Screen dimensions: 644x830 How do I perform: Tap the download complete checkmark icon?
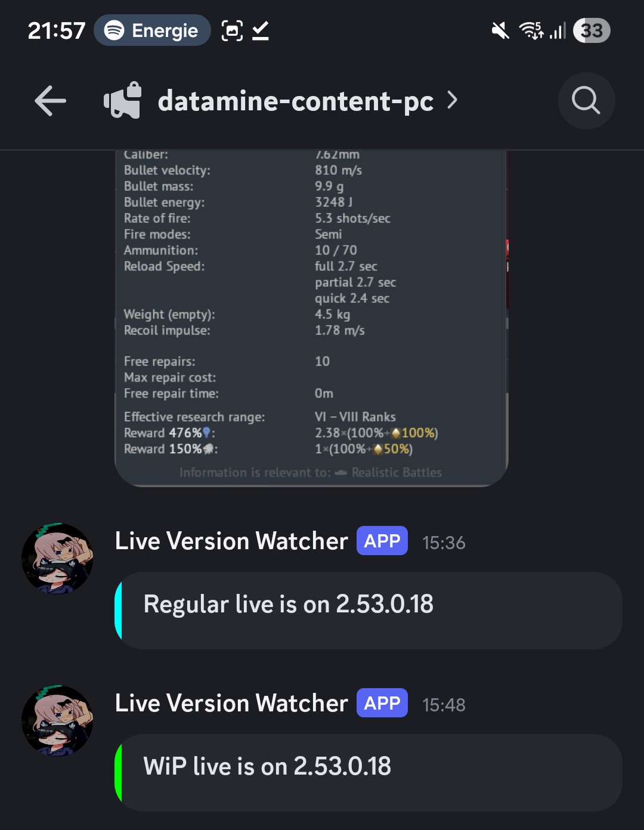click(x=261, y=30)
